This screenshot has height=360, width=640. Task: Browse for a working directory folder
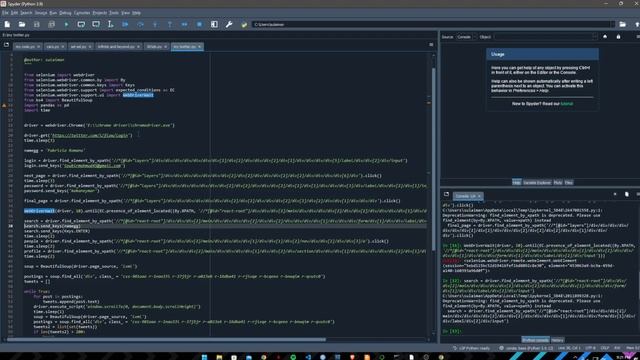click(622, 24)
